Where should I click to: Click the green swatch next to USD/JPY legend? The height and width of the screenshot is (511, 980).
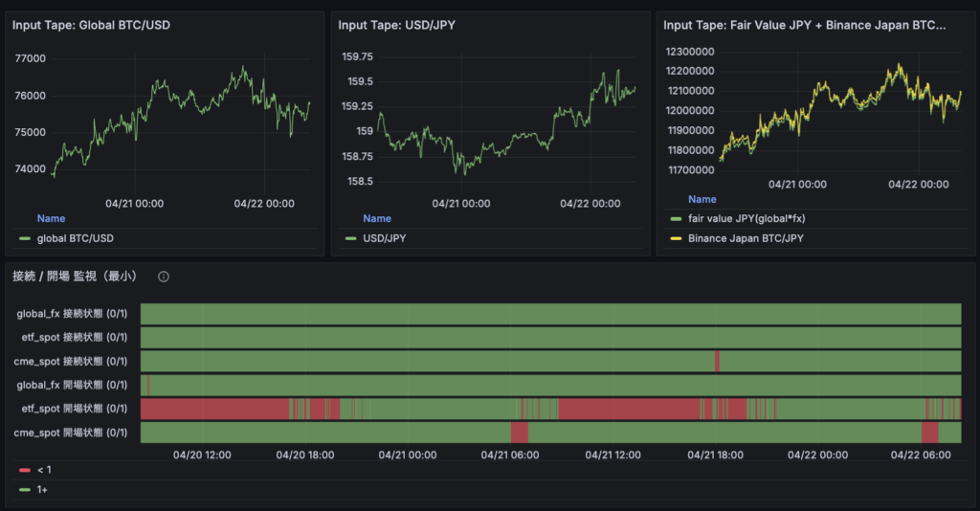pos(350,238)
